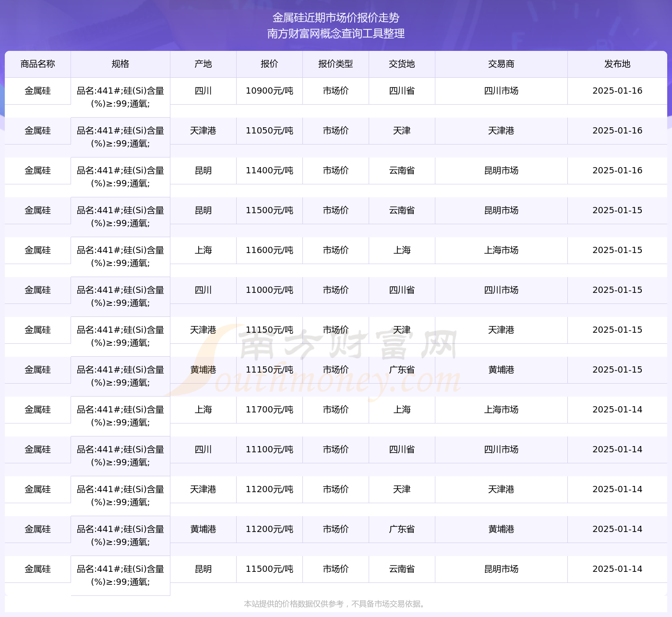Screen dimensions: 672x617
Task: Click 四川省 delivery place in the 11100元/吨 row
Action: [402, 449]
